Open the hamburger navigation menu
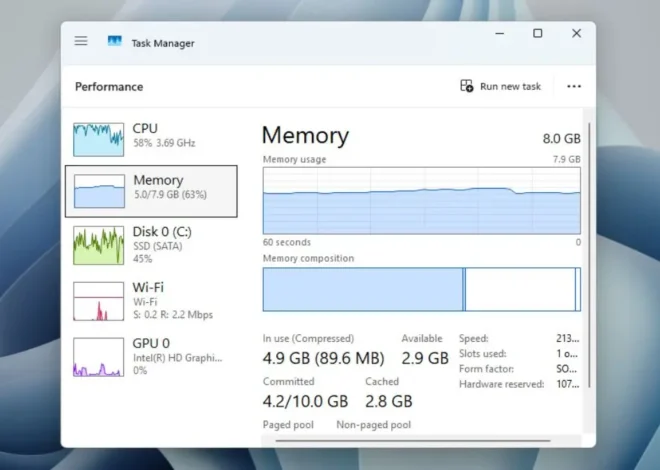Image resolution: width=660 pixels, height=470 pixels. click(81, 41)
